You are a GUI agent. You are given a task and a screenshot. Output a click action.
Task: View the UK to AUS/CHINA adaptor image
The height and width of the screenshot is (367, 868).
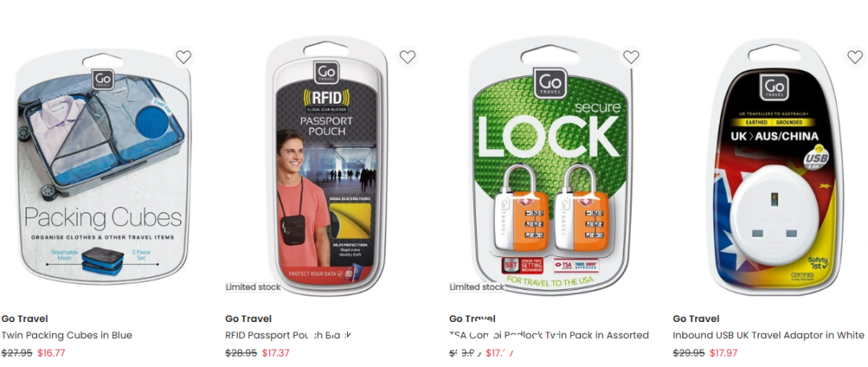pos(774,166)
